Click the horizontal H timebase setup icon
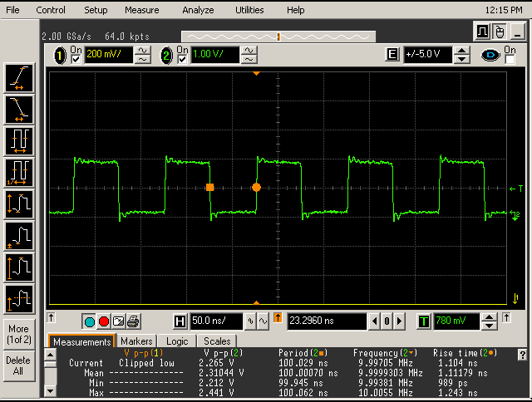532x402 pixels. pos(180,321)
